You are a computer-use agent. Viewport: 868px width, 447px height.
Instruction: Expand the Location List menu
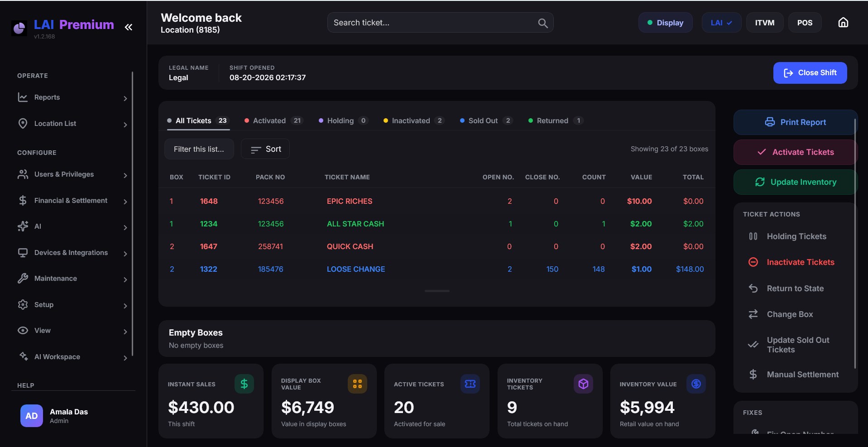(72, 124)
